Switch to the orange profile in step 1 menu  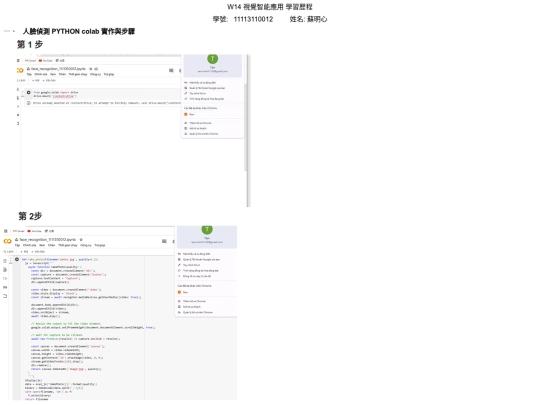189,114
